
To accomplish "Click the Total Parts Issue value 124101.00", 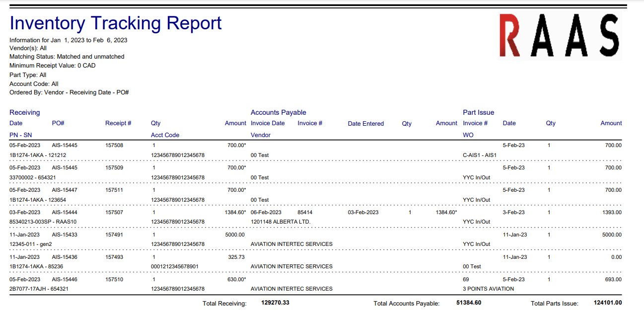I will pos(607,302).
